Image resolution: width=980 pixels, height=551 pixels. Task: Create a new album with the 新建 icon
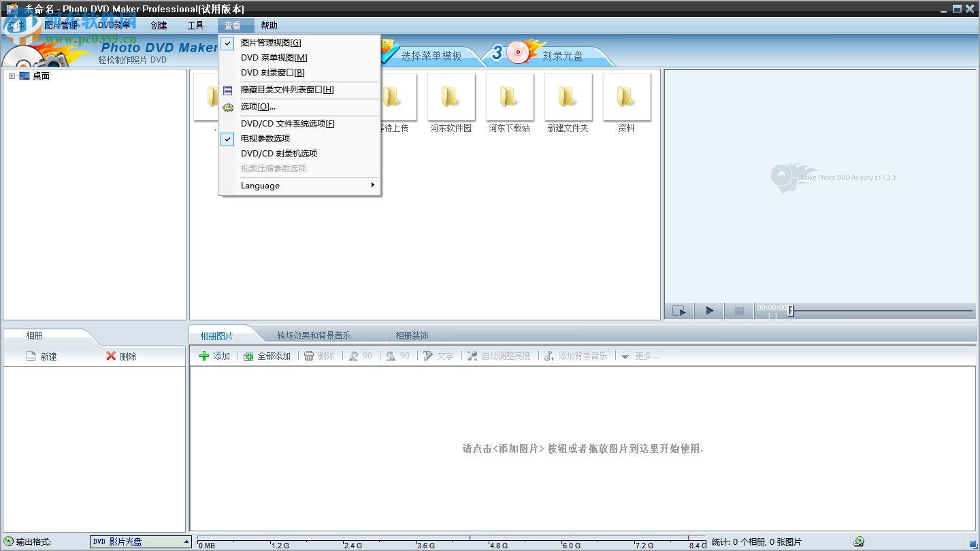pos(31,356)
